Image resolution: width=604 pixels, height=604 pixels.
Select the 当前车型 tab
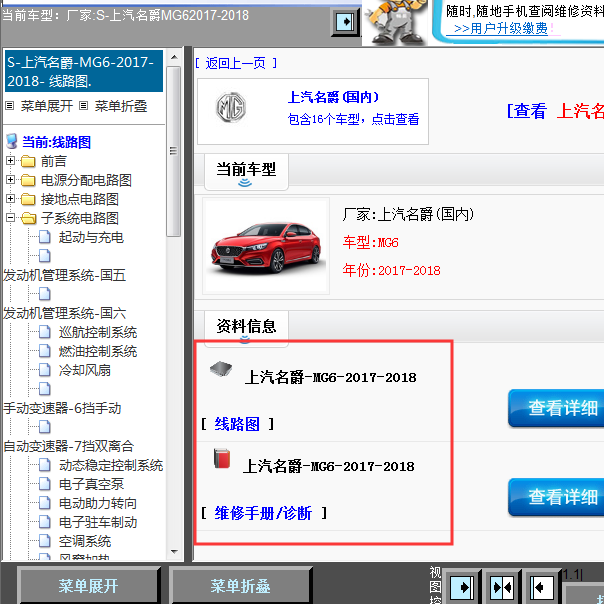[246, 171]
